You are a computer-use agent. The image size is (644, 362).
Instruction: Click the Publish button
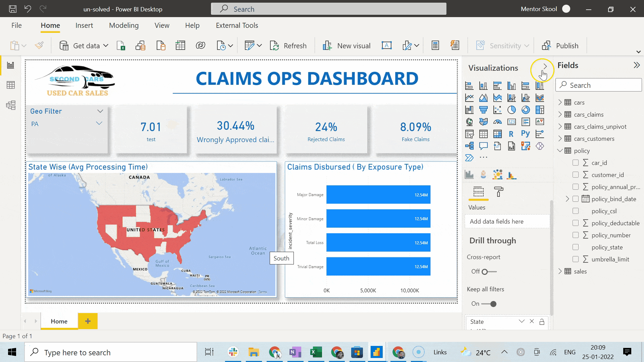560,46
